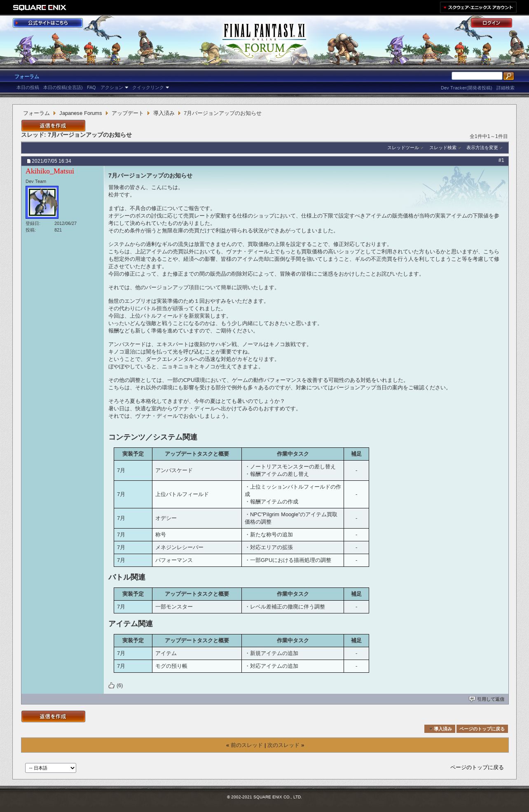Open the クイックリンク dropdown menu
The image size is (529, 812).
pos(150,88)
